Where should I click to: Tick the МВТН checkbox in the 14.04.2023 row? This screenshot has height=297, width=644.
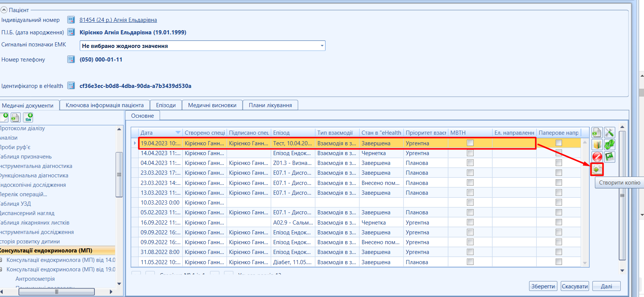tap(470, 153)
